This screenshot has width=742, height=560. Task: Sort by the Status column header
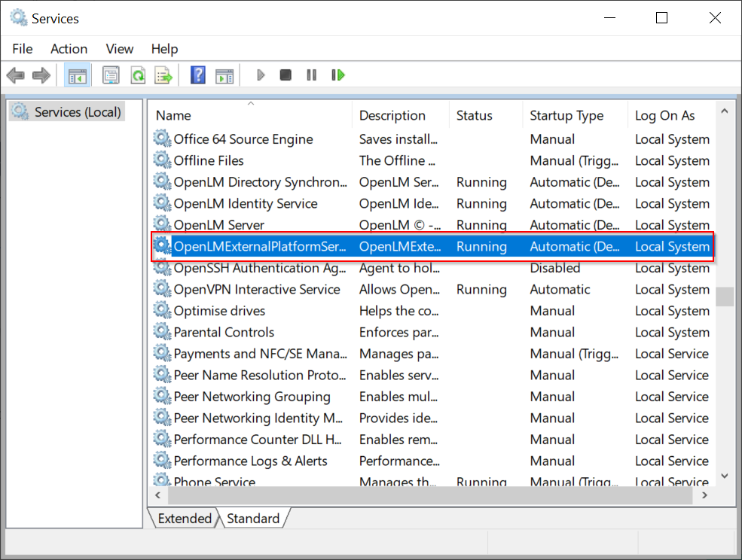pos(474,116)
